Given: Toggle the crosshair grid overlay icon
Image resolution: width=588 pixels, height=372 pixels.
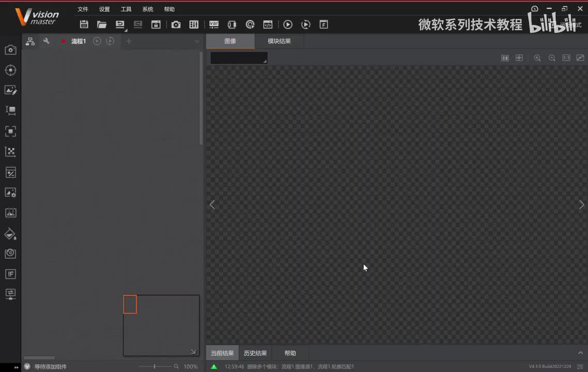Looking at the screenshot, I should (x=519, y=58).
